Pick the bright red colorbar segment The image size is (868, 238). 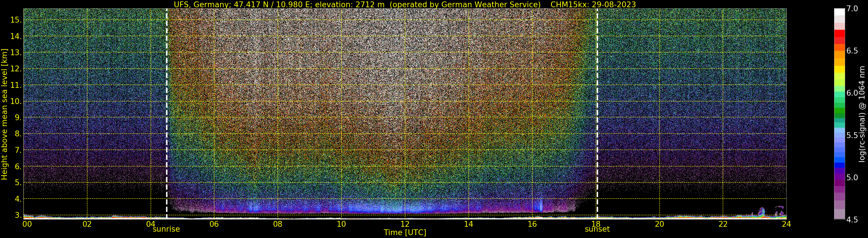pyautogui.click(x=839, y=33)
